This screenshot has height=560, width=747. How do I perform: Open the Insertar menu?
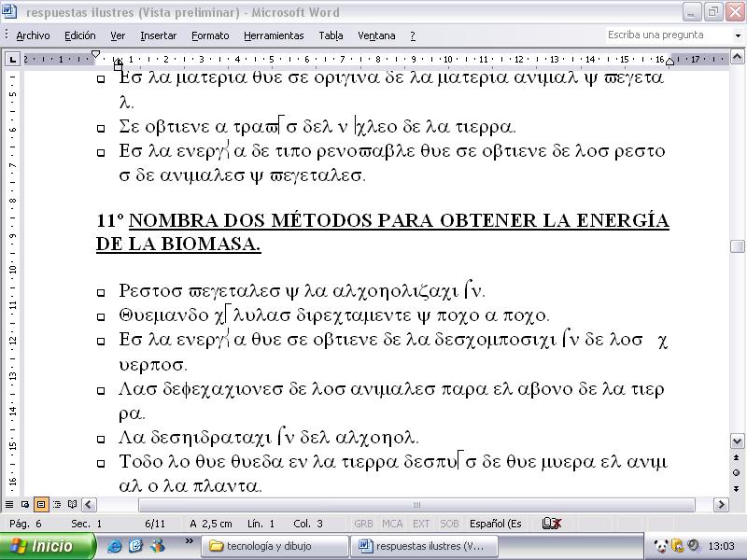pyautogui.click(x=158, y=35)
